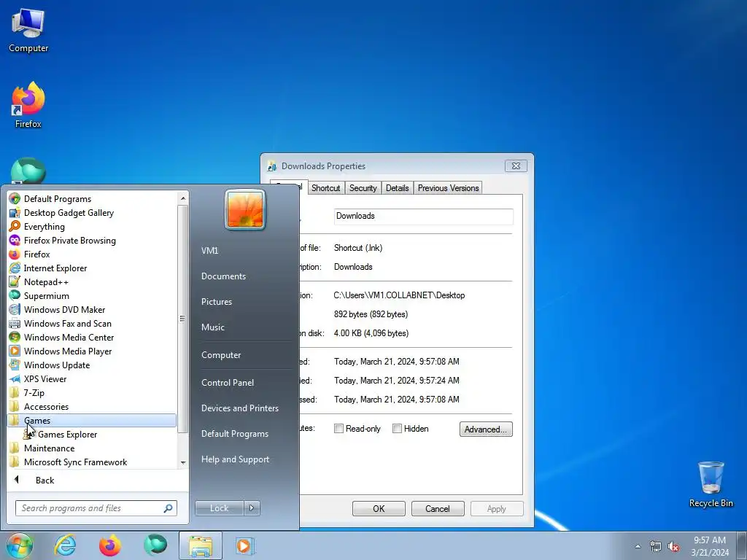This screenshot has height=560, width=747.
Task: Click the network tray icon
Action: click(x=656, y=547)
